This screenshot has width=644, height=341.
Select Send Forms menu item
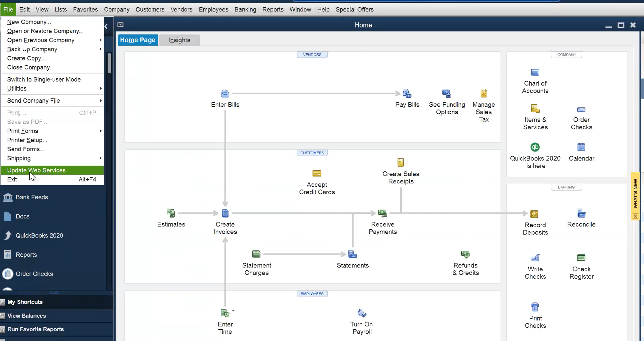click(x=52, y=149)
